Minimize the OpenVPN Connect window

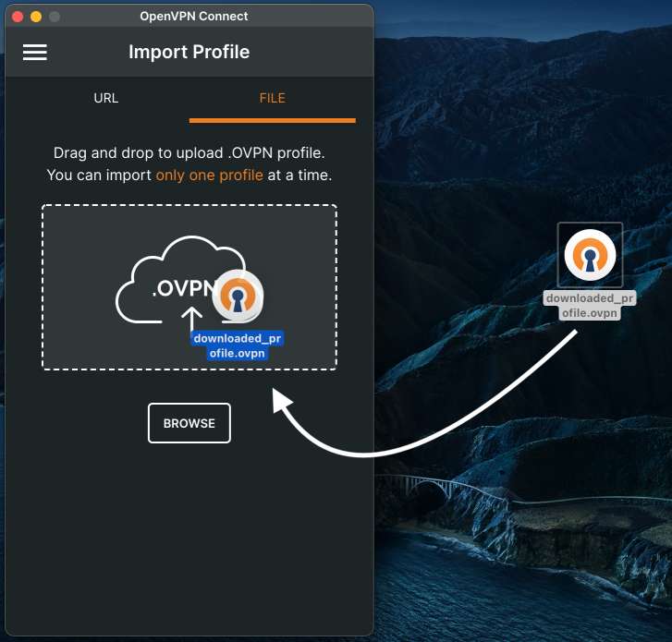point(36,17)
